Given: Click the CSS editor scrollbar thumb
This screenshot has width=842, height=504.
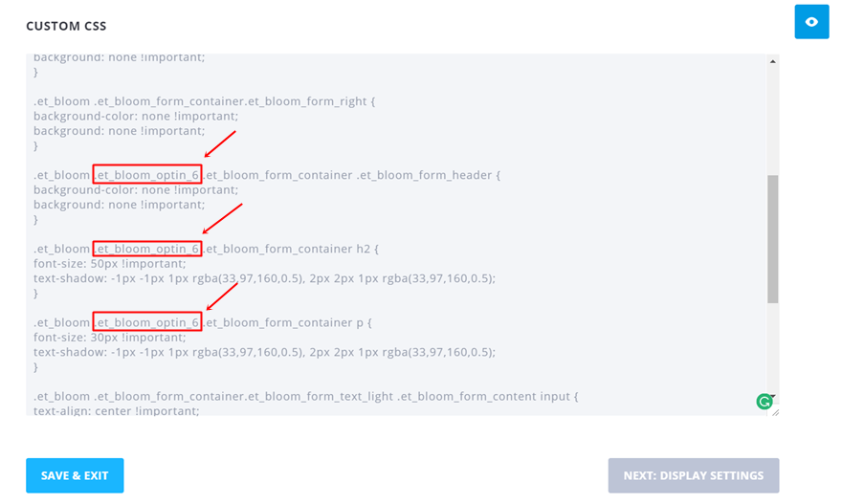Looking at the screenshot, I should 772,239.
